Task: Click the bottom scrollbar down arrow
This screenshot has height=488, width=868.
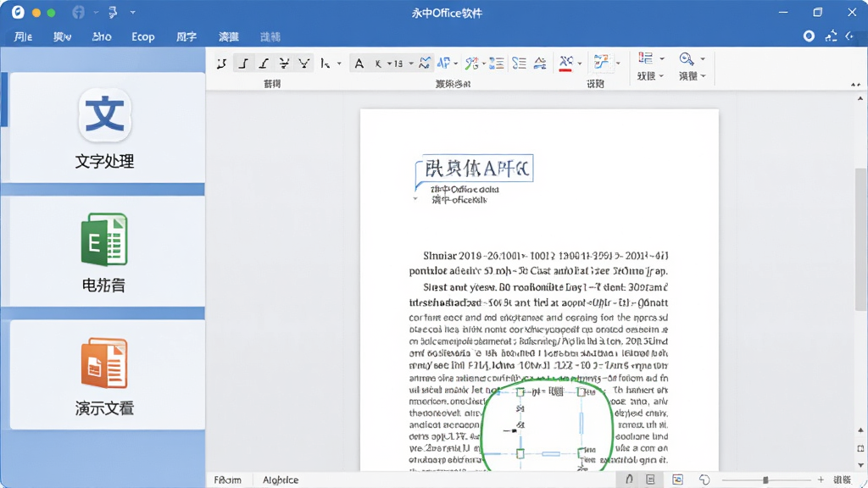Action: click(860, 465)
